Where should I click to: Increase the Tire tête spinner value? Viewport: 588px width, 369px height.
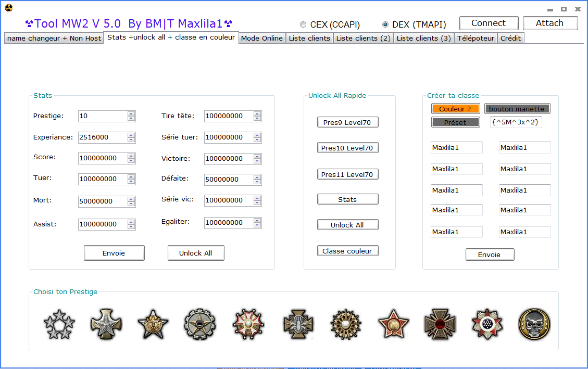coord(257,114)
